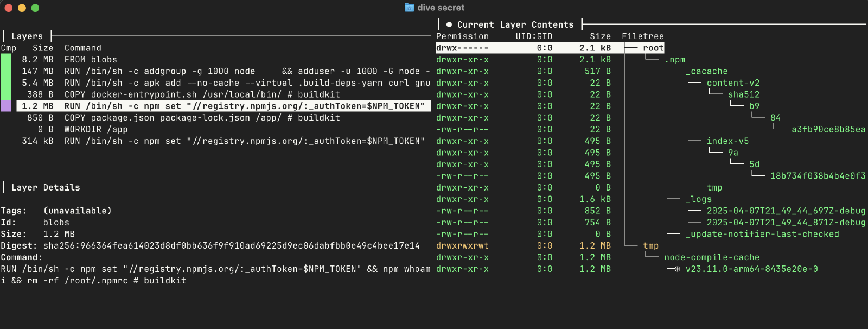868x329 pixels.
Task: Click the bullet marker beside Current Layer Contents
Action: coord(449,24)
